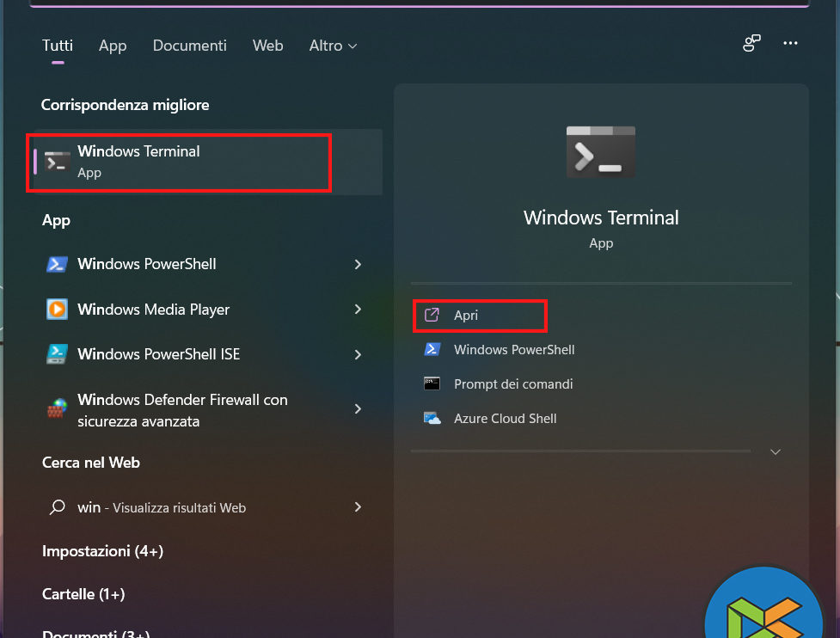The width and height of the screenshot is (840, 638).
Task: Click the PowerShell icon in Terminal actions
Action: [432, 349]
